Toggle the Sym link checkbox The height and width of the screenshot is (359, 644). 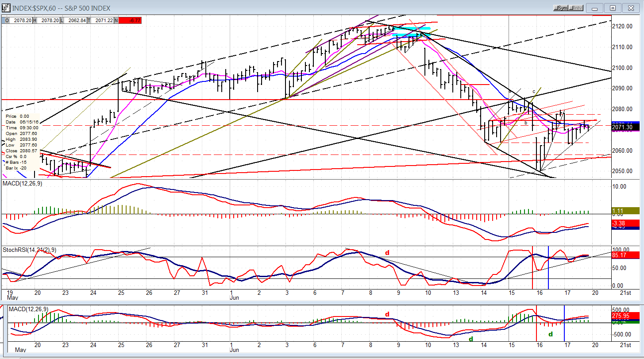coord(562,8)
